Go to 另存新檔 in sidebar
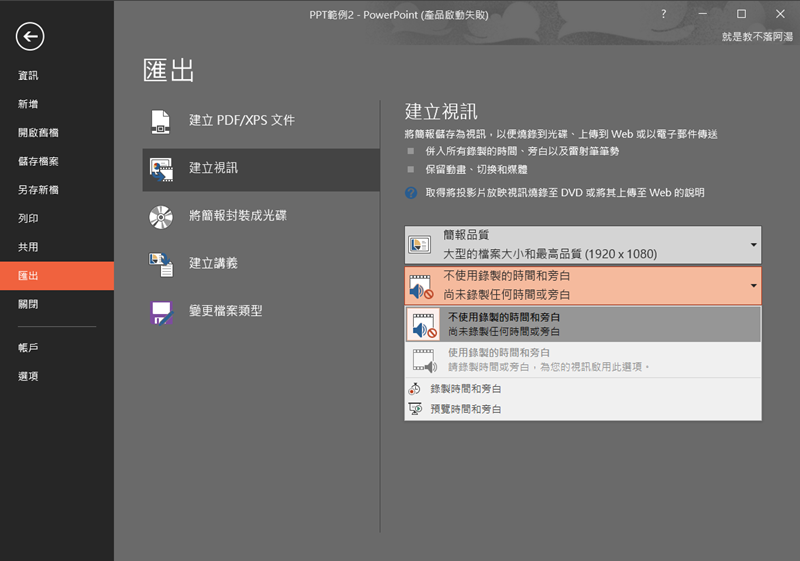 point(38,190)
